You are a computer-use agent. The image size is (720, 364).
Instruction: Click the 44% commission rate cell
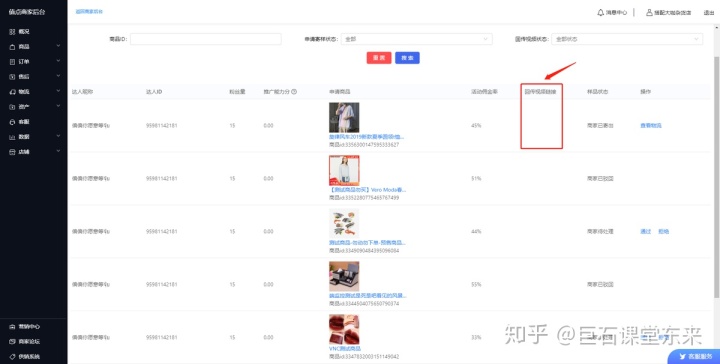tap(476, 231)
